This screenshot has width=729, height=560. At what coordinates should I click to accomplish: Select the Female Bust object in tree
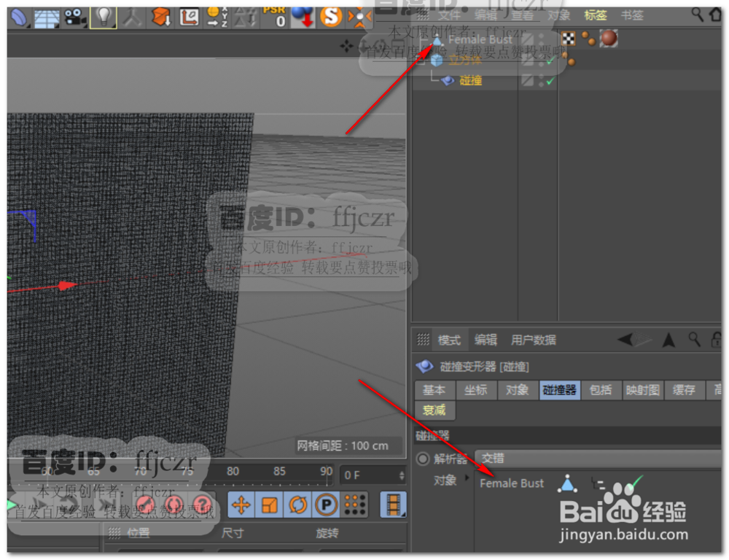click(480, 40)
